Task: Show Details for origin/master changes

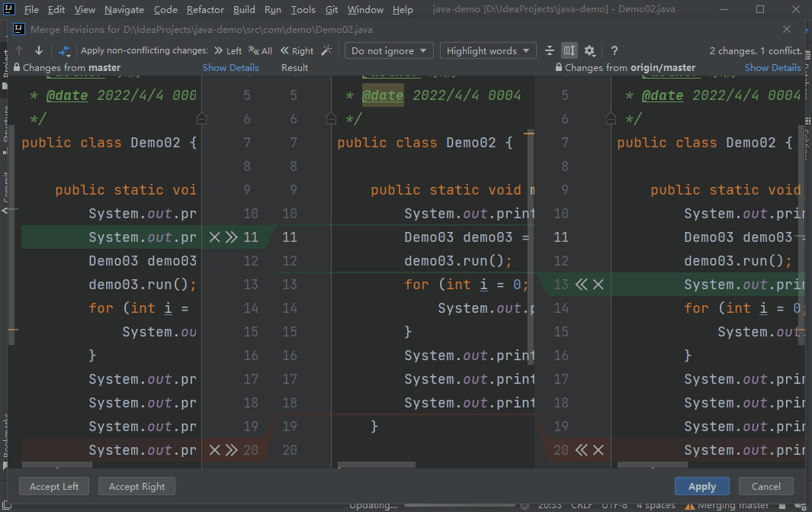Action: coord(772,67)
